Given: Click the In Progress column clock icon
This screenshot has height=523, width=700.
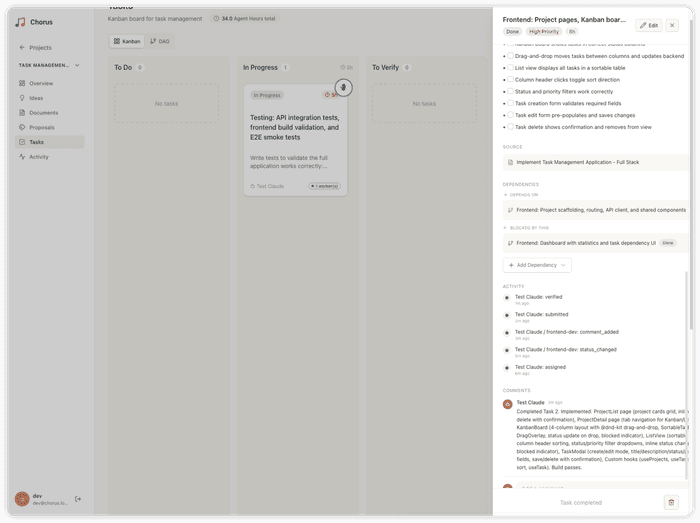Looking at the screenshot, I should point(342,67).
